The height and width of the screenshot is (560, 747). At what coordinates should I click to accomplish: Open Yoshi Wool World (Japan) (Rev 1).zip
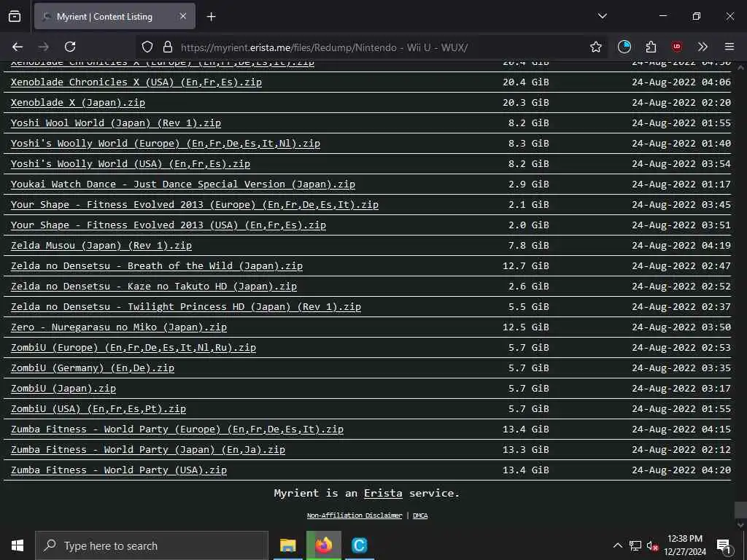pyautogui.click(x=116, y=122)
